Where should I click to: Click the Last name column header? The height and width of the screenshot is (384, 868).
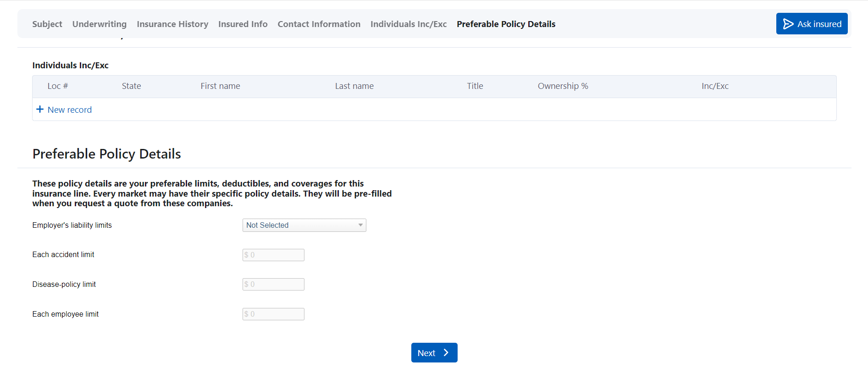(354, 86)
